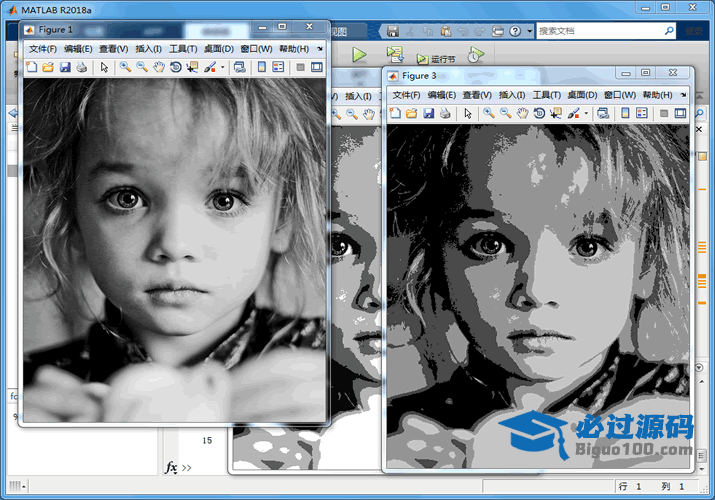Click Link Plot icon in Figure 3 toolbar
Viewport: 715px width, 500px height.
point(603,113)
